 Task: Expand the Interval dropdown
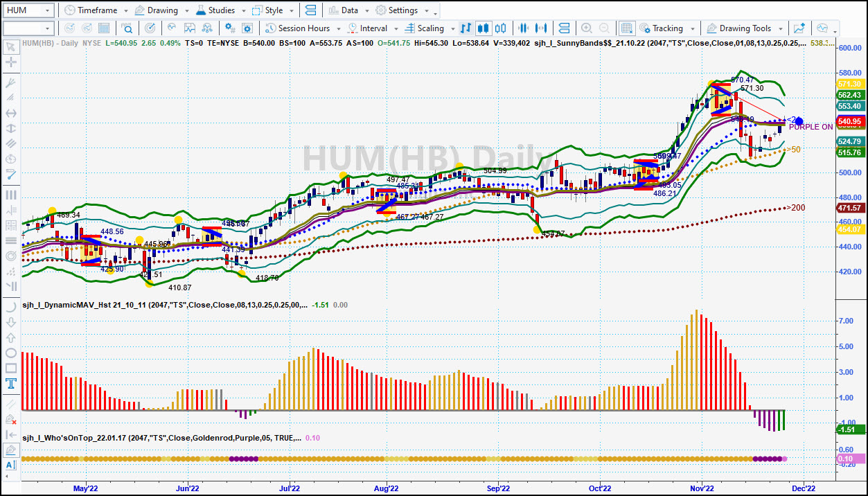click(395, 28)
